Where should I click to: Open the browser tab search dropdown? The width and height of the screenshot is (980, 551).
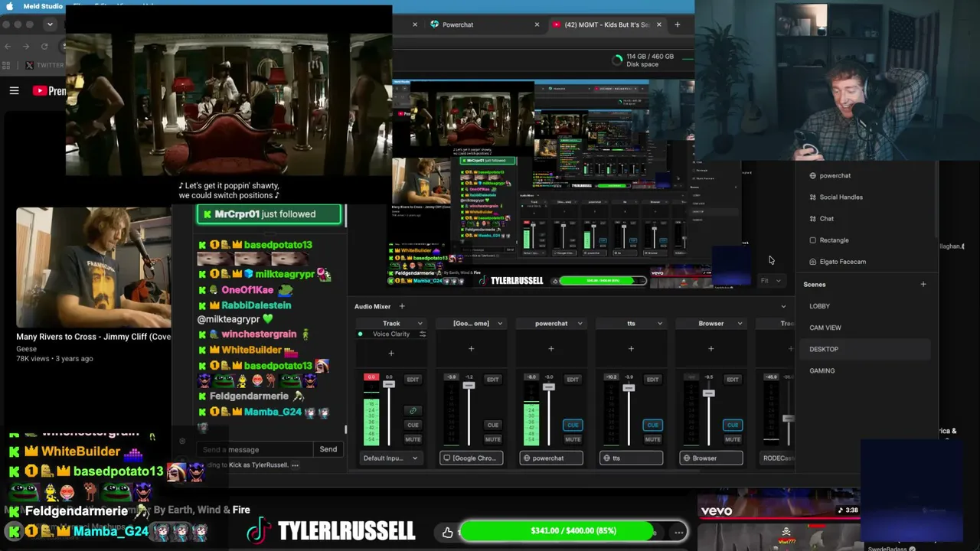(x=50, y=24)
